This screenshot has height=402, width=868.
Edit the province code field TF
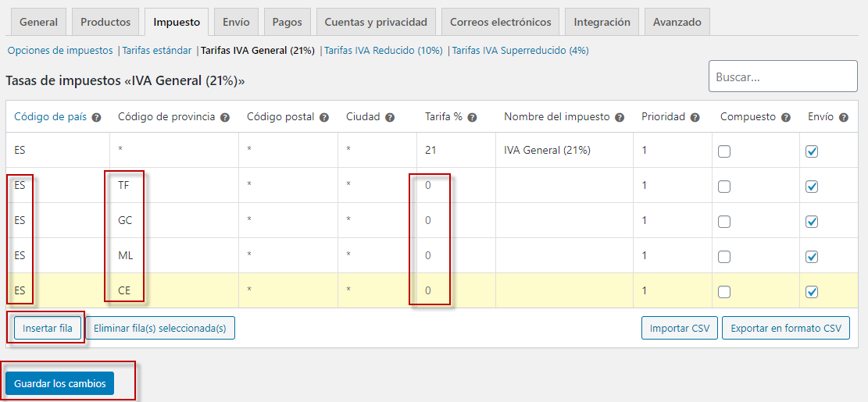[x=174, y=185]
